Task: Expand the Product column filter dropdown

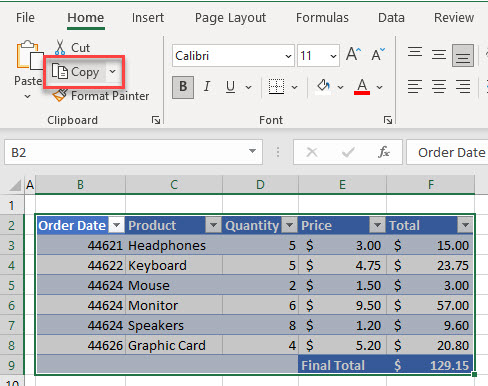Action: [213, 225]
